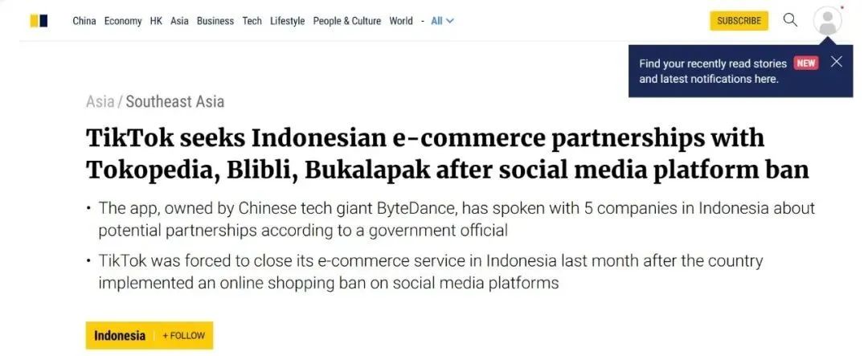This screenshot has width=868, height=356.
Task: Navigate to the Tech section
Action: click(x=252, y=21)
